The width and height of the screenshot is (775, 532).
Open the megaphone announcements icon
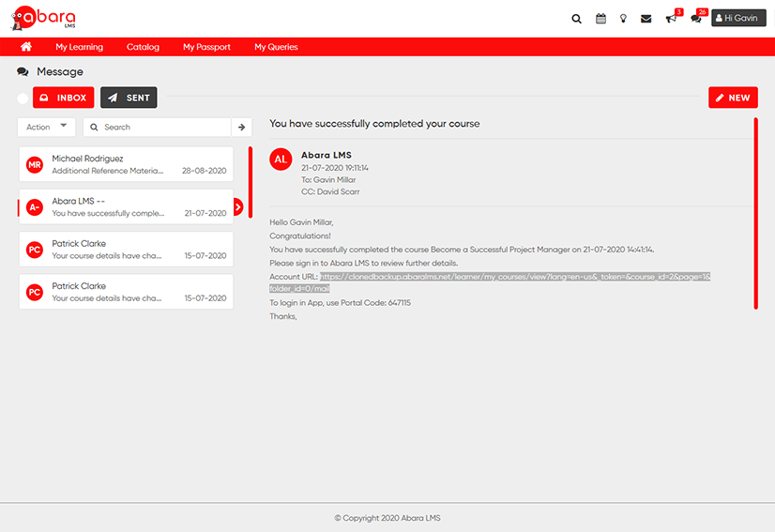(671, 19)
